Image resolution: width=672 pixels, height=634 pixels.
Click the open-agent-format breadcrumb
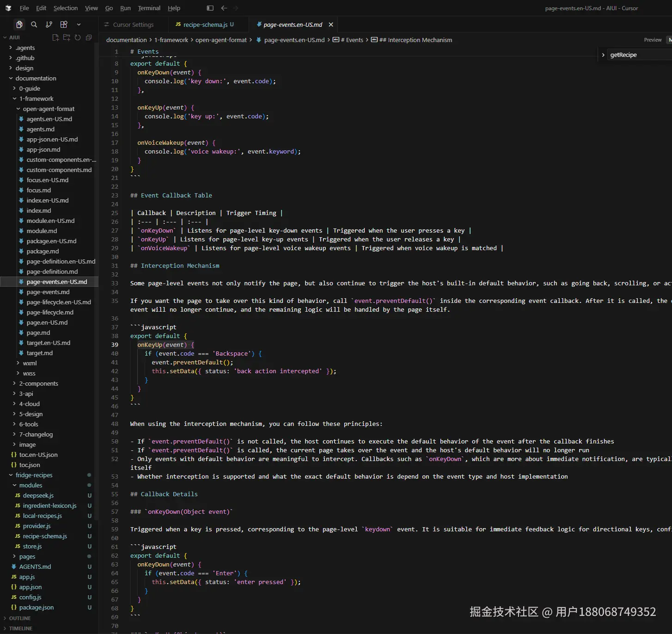pyautogui.click(x=221, y=40)
